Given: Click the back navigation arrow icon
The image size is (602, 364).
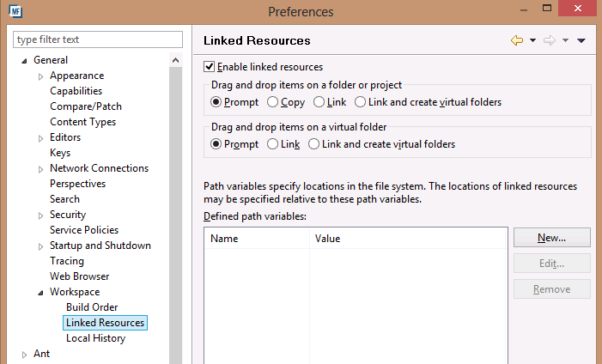Looking at the screenshot, I should pos(516,40).
